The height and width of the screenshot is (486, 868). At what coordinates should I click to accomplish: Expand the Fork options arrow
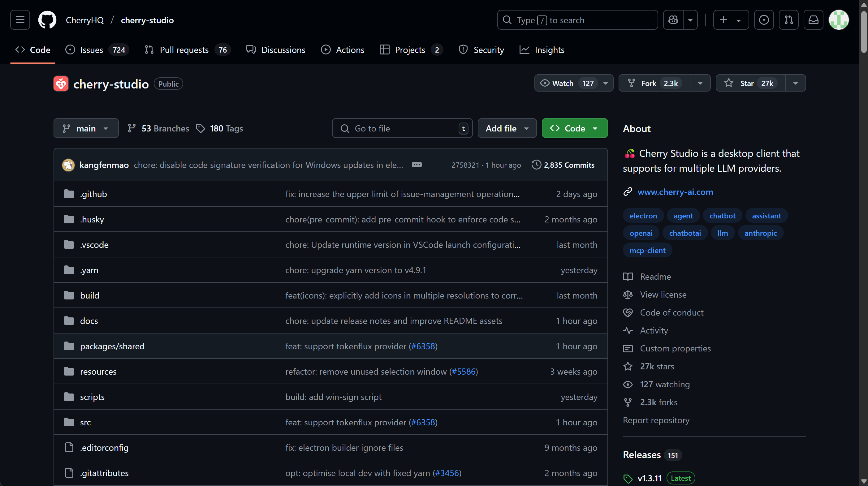pyautogui.click(x=700, y=83)
